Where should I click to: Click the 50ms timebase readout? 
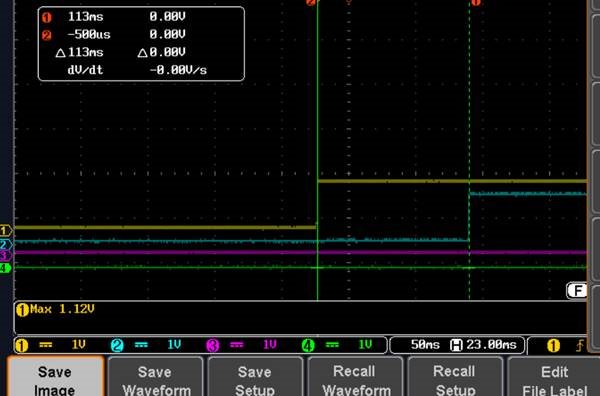pos(425,345)
